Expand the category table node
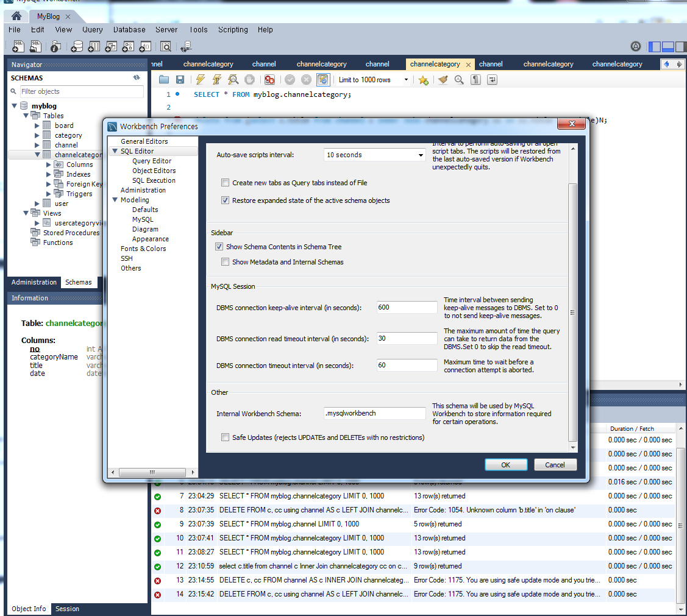 (37, 135)
